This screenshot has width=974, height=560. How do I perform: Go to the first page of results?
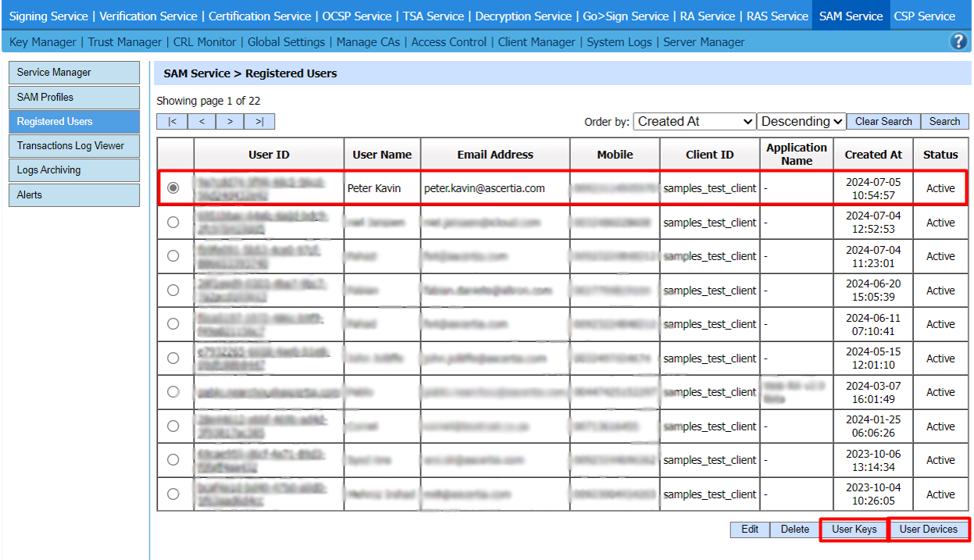pyautogui.click(x=172, y=122)
